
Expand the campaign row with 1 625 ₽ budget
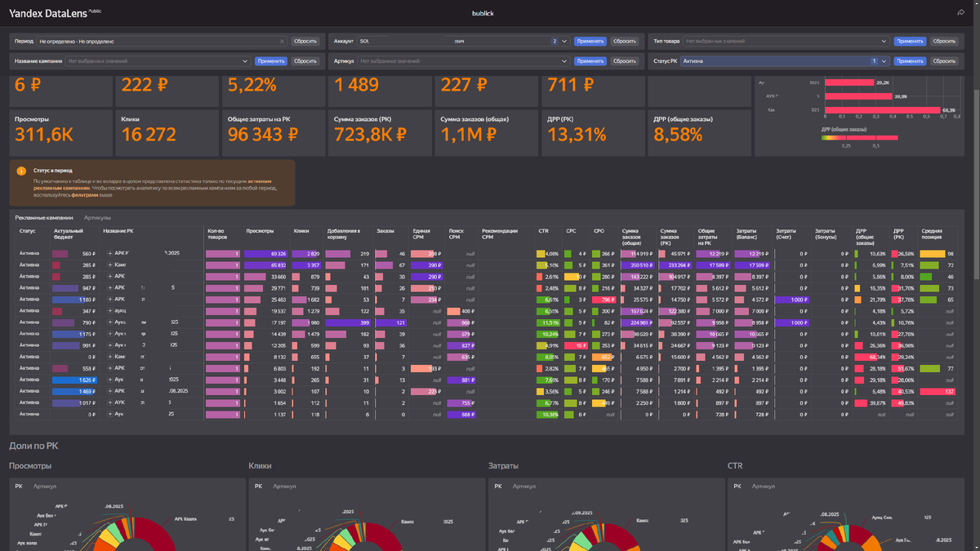(110, 380)
